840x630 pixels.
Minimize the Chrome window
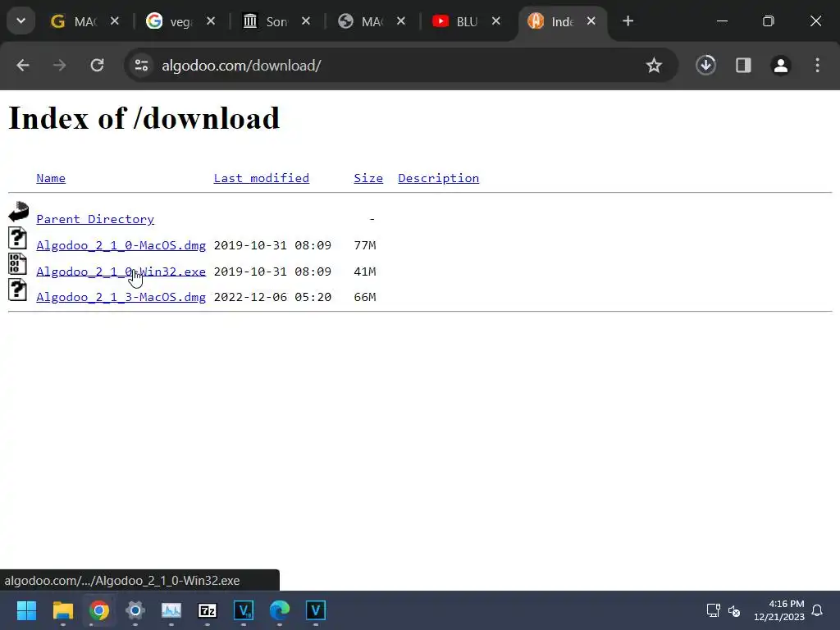(x=722, y=21)
